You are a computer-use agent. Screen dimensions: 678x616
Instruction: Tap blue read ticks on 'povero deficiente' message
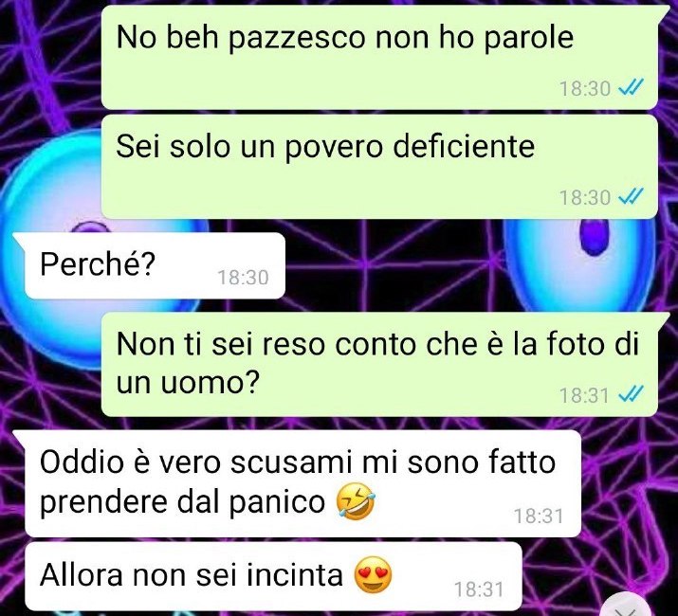[631, 197]
